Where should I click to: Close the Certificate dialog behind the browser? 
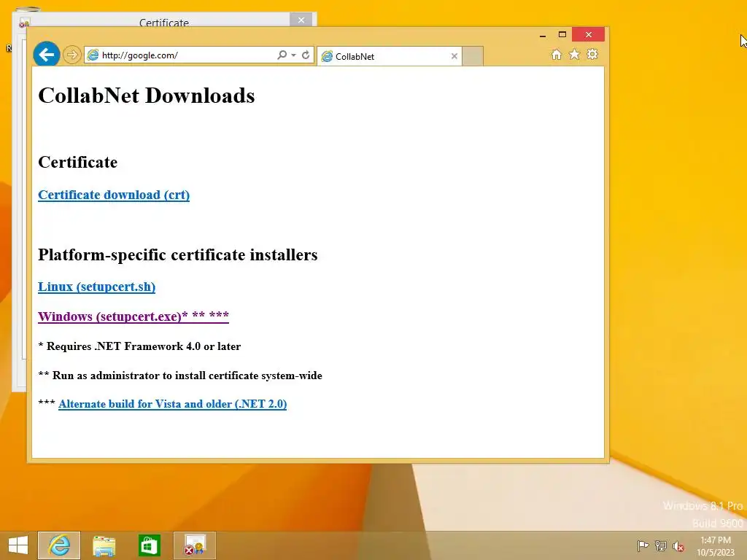tap(301, 20)
